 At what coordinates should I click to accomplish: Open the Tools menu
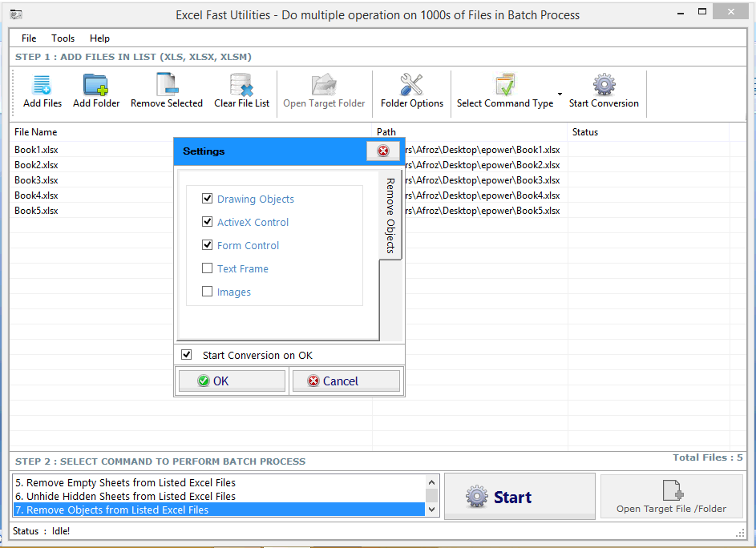pos(63,38)
